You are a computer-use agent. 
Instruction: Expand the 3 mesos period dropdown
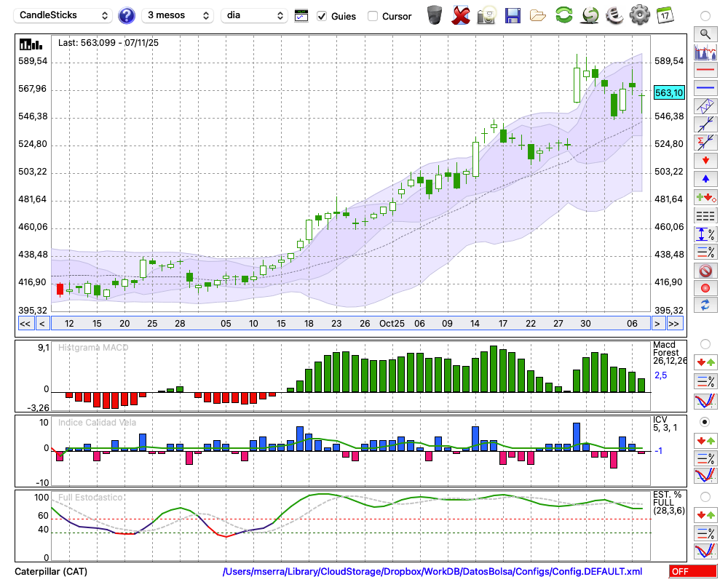pos(178,15)
